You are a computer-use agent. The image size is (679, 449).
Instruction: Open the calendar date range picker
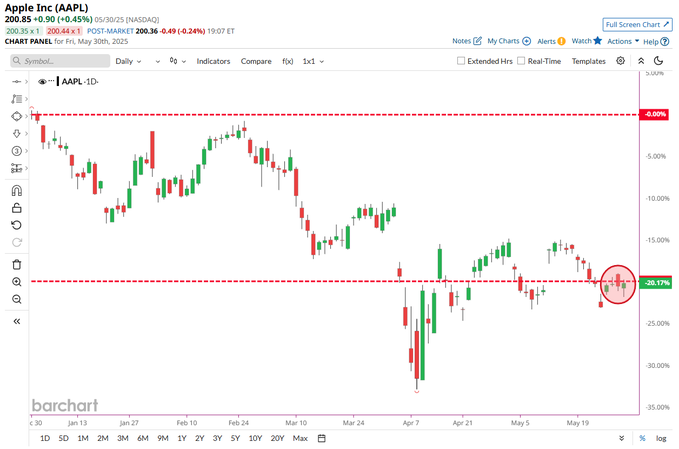tap(321, 439)
